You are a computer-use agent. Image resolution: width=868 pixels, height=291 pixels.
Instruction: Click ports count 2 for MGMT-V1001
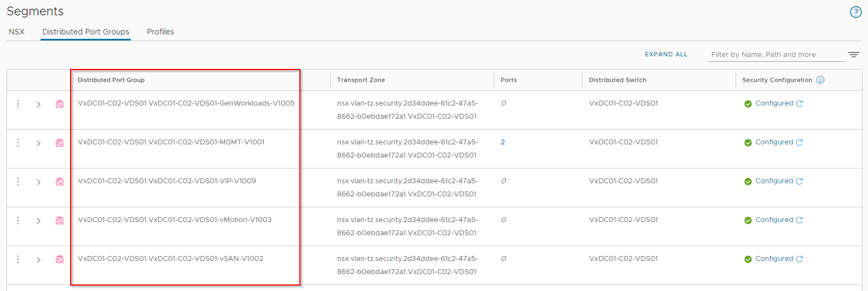click(x=503, y=142)
